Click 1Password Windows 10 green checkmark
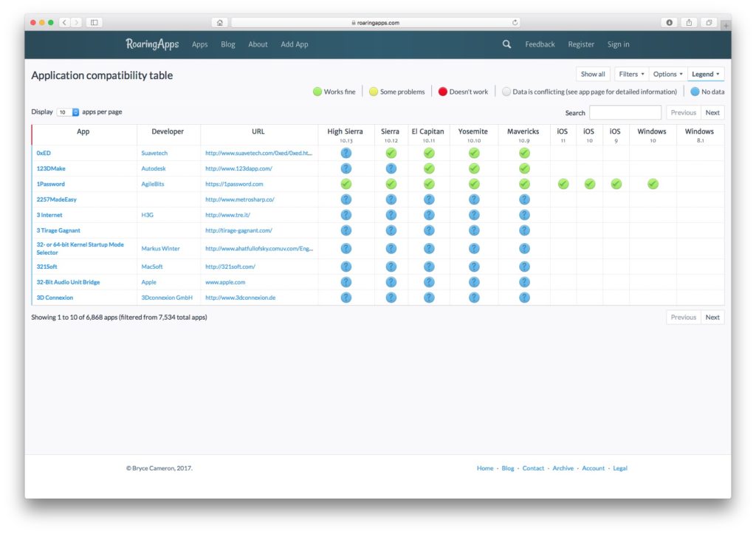 (x=653, y=184)
